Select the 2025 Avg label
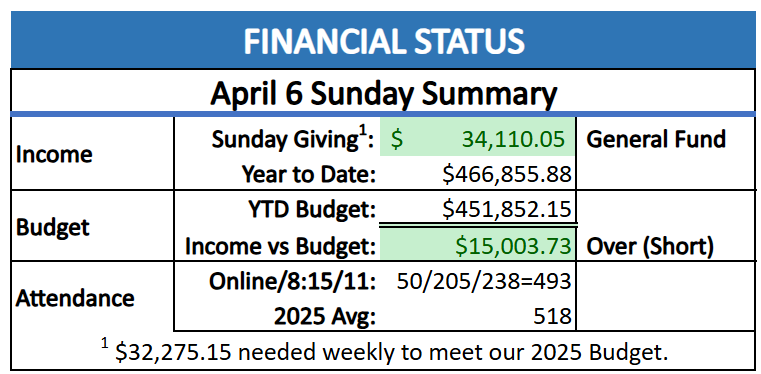The image size is (761, 374). coord(325,317)
